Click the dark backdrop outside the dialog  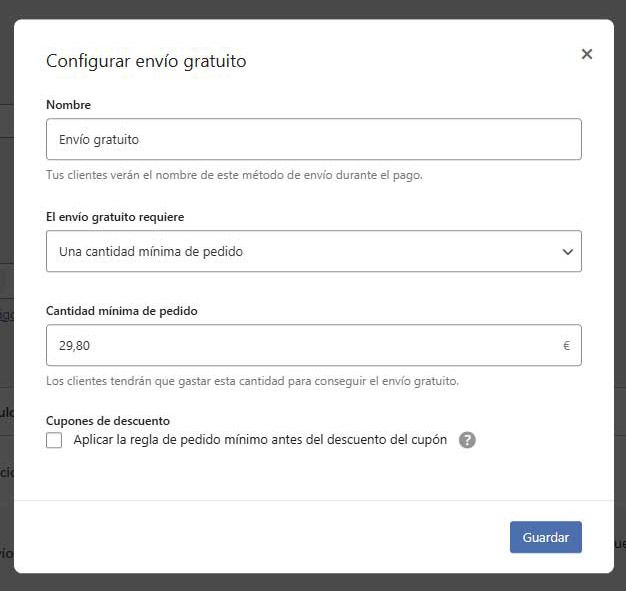[313, 9]
